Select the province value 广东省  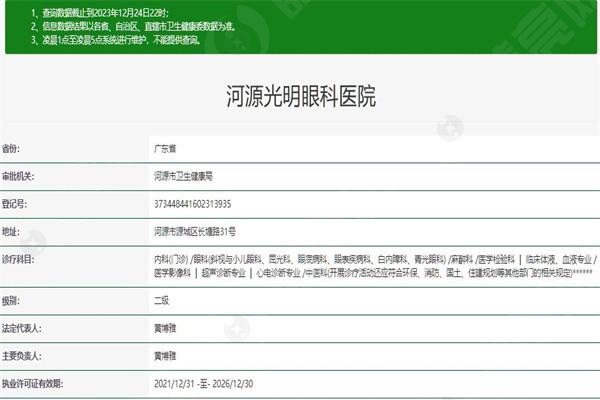[x=165, y=149]
